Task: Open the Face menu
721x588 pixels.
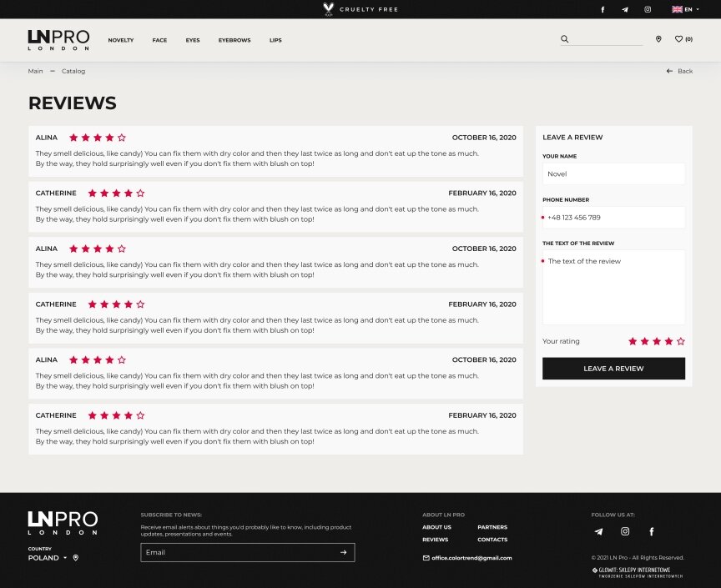Action: 159,40
